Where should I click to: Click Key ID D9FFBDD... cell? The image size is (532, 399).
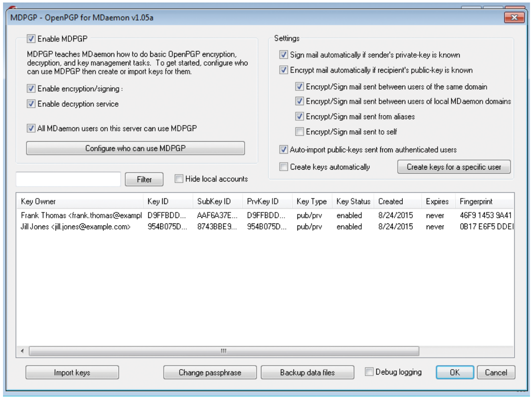(x=167, y=215)
